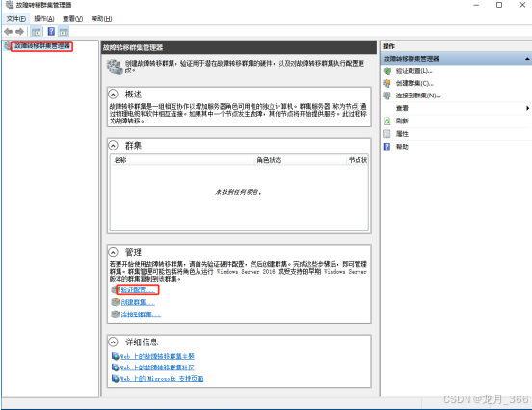The image size is (532, 410).
Task: Expand the 查看 submenu arrow in actions pane
Action: tap(527, 108)
